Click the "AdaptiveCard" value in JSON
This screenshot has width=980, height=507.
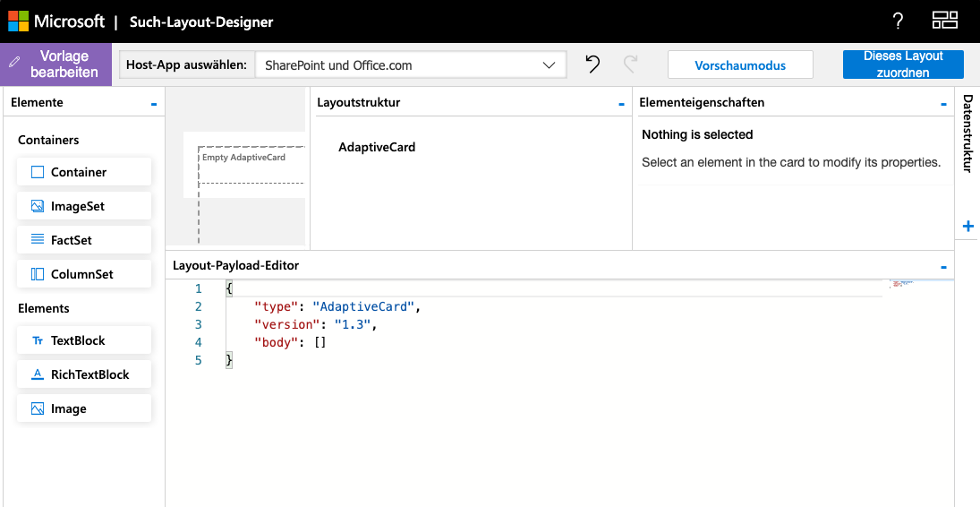coord(363,306)
